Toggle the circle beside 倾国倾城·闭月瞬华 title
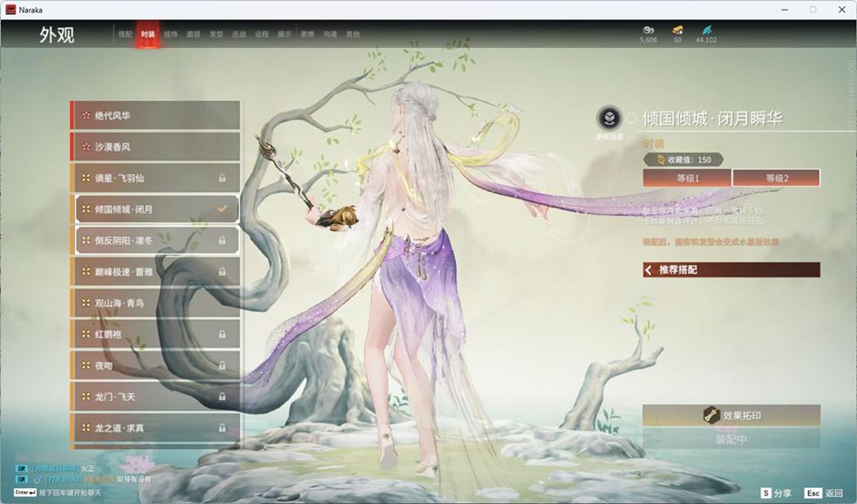Screen dimensions: 857x504 [x=632, y=119]
